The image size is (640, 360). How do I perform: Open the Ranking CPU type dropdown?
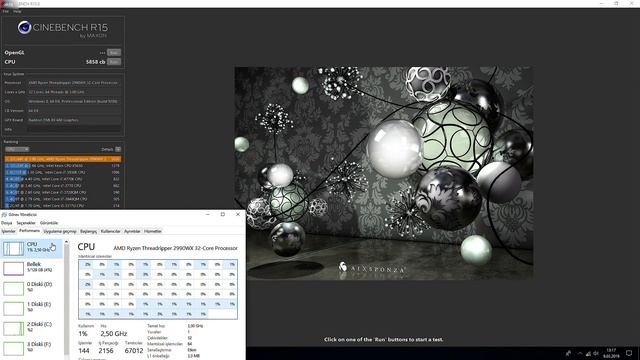pos(16,149)
